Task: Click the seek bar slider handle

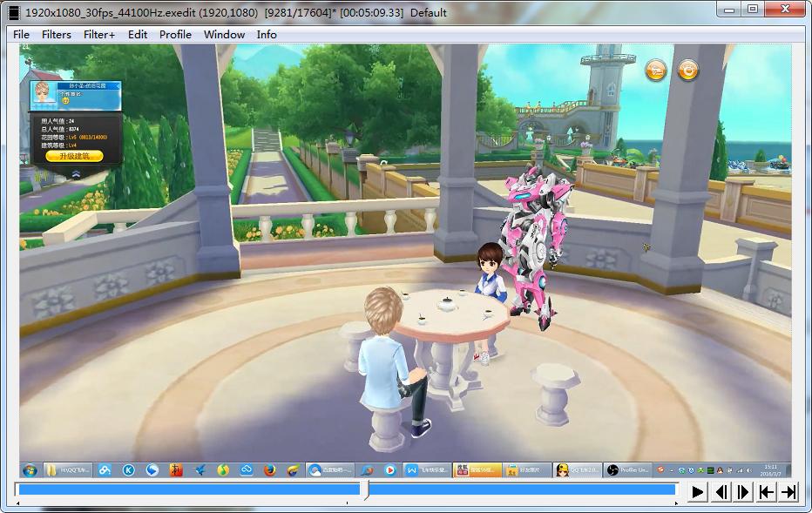Action: (366, 489)
